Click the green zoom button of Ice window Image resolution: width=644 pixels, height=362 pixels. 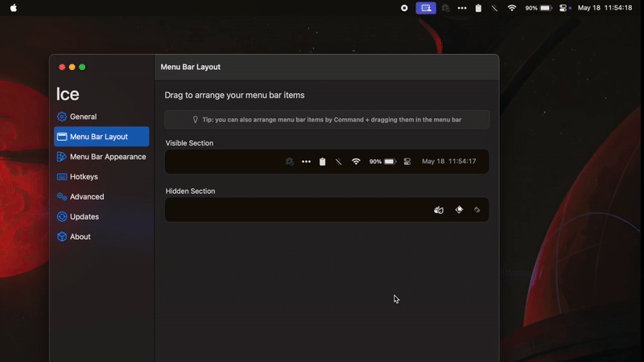(82, 67)
